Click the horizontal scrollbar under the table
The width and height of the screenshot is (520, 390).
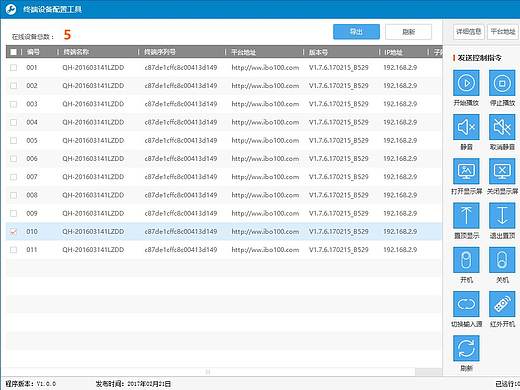[208, 372]
